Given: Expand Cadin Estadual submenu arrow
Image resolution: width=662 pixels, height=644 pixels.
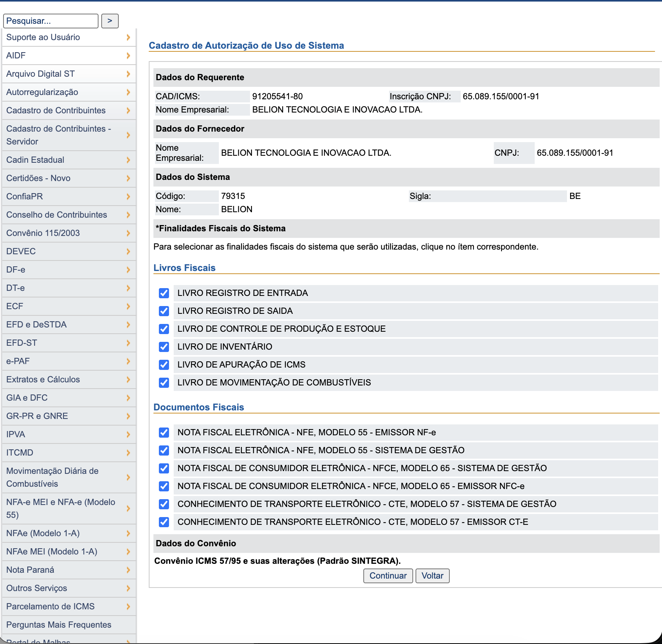Looking at the screenshot, I should click(x=128, y=160).
